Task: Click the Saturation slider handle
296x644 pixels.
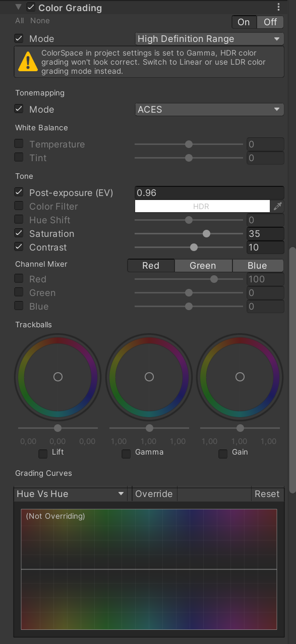Action: tap(206, 233)
